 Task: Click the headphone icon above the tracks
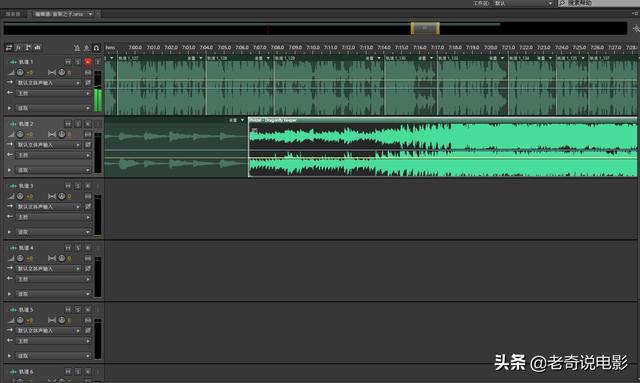[x=96, y=48]
